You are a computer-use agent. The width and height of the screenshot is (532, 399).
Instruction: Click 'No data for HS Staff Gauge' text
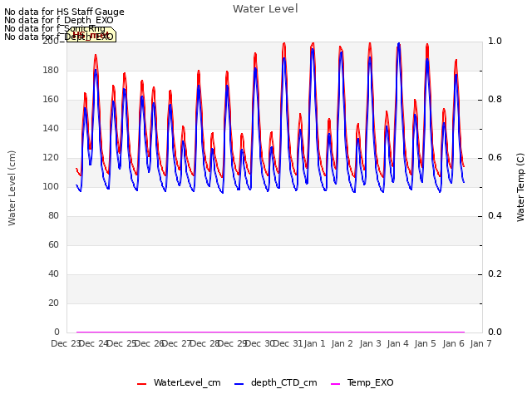[64, 12]
